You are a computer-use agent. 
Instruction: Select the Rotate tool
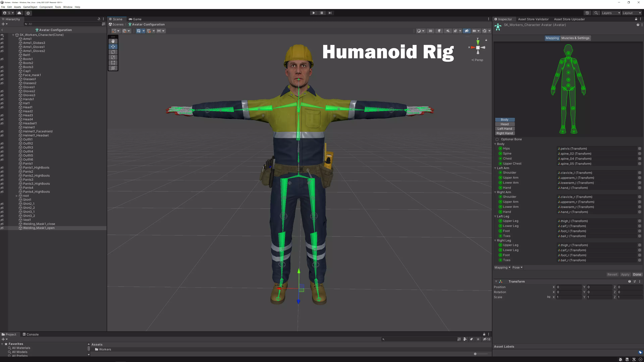tap(113, 52)
